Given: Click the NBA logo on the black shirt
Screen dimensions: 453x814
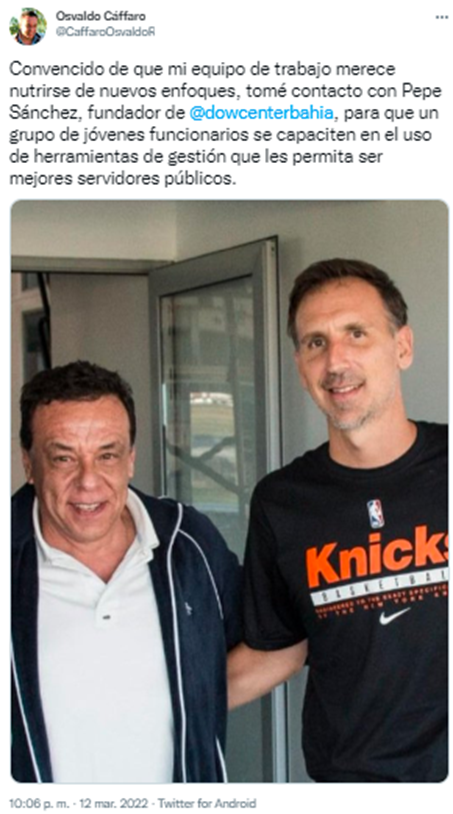Looking at the screenshot, I should (375, 513).
